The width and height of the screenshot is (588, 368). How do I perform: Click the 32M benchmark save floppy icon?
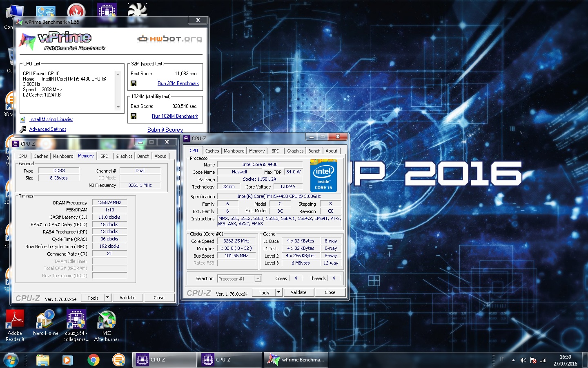click(134, 83)
